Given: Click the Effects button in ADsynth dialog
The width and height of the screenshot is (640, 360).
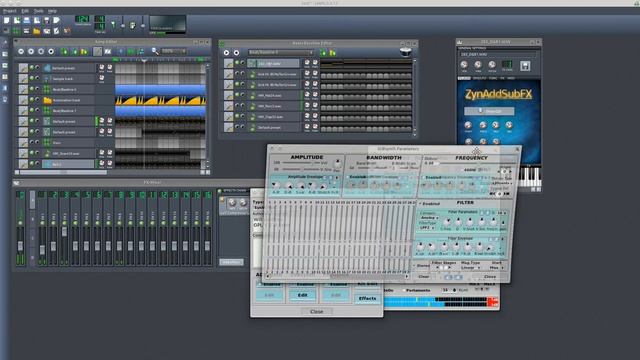Looking at the screenshot, I should (367, 298).
